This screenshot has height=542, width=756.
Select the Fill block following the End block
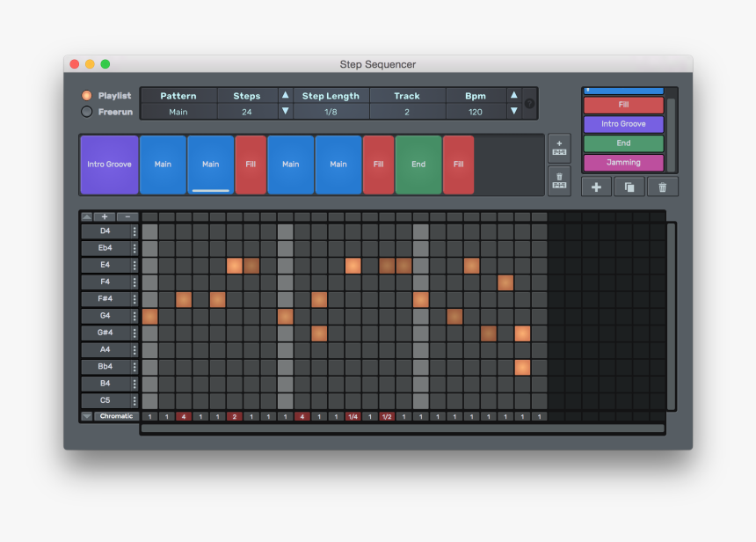click(459, 165)
